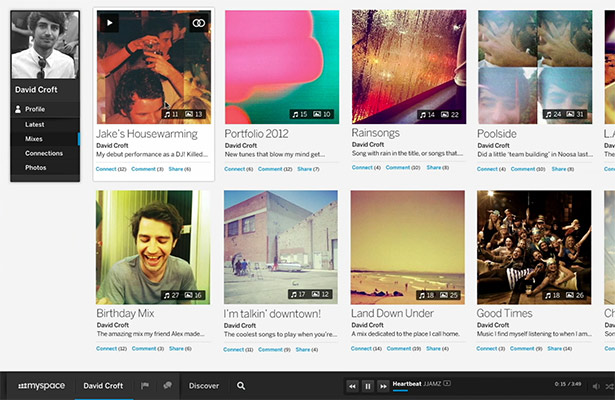615x400 pixels.
Task: Skip to the previous track
Action: 352,386
